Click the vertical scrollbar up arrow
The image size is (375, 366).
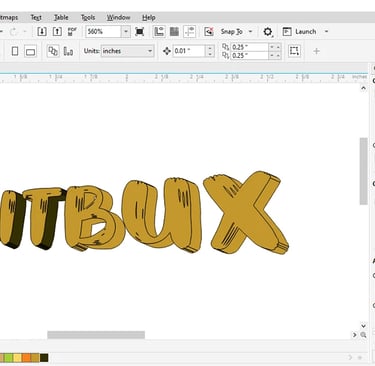coord(363,88)
